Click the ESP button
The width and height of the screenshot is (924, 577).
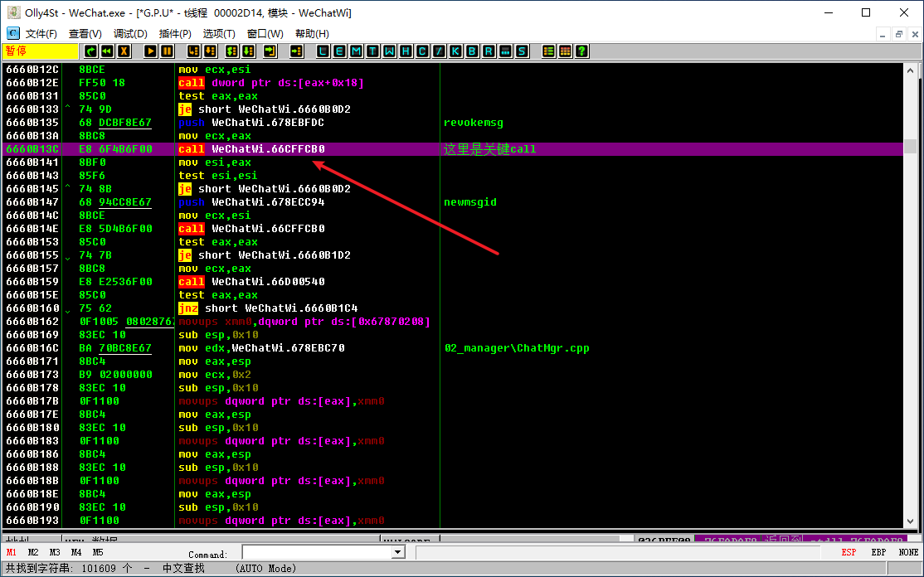(849, 552)
